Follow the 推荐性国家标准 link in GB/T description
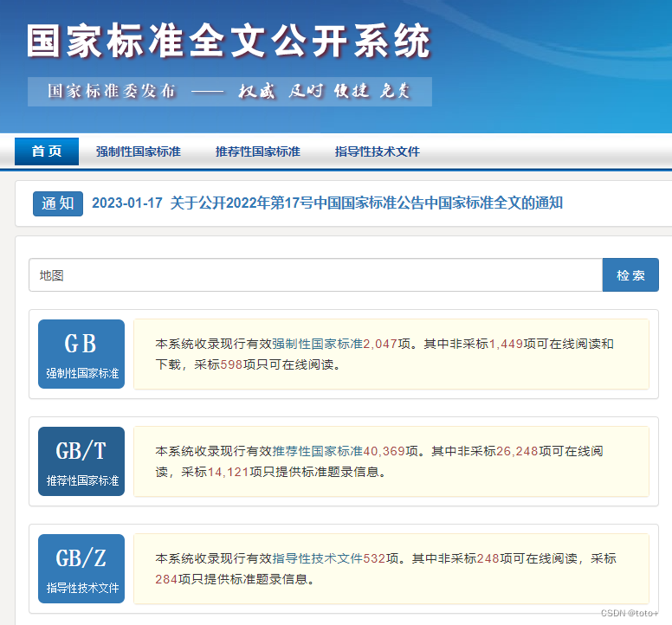Screen dimensions: 672x625 coord(318,451)
